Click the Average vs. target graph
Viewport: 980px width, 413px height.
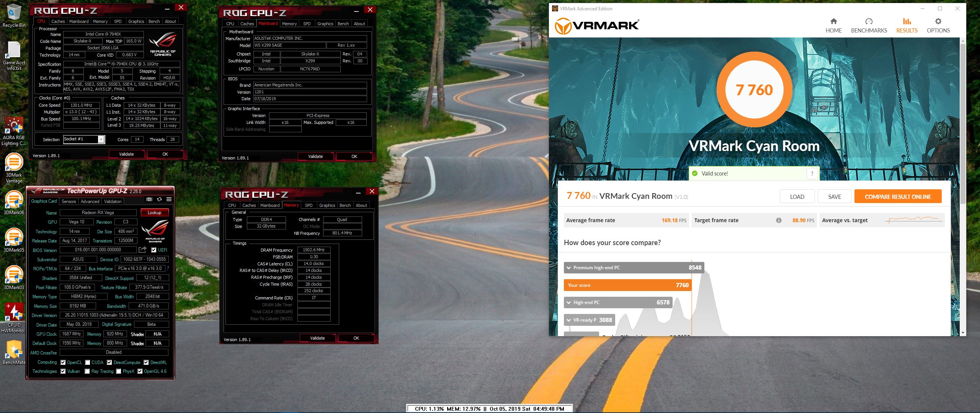tap(913, 220)
